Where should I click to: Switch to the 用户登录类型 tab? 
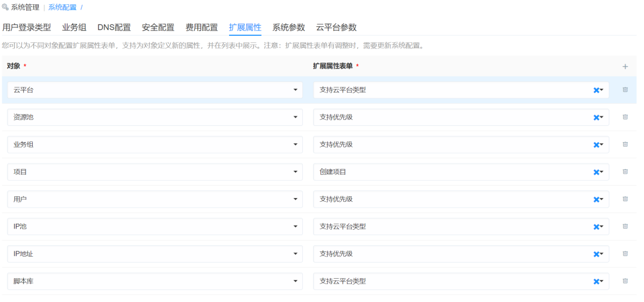(27, 27)
